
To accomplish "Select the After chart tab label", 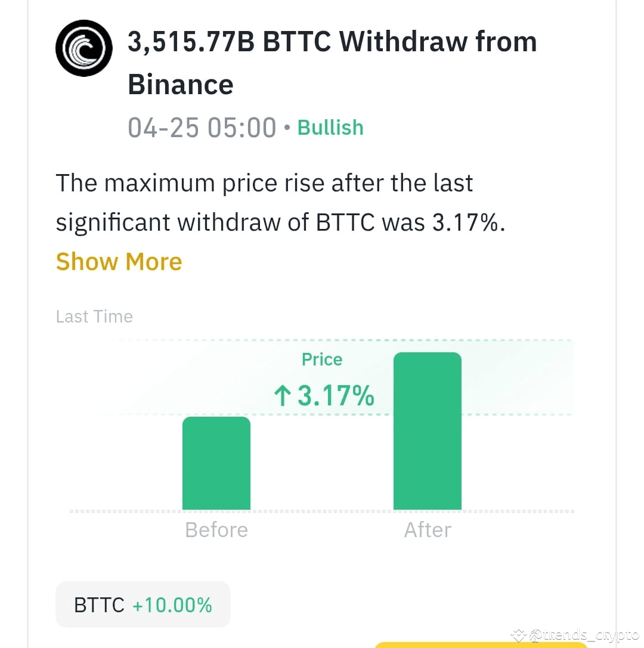I will pyautogui.click(x=428, y=529).
